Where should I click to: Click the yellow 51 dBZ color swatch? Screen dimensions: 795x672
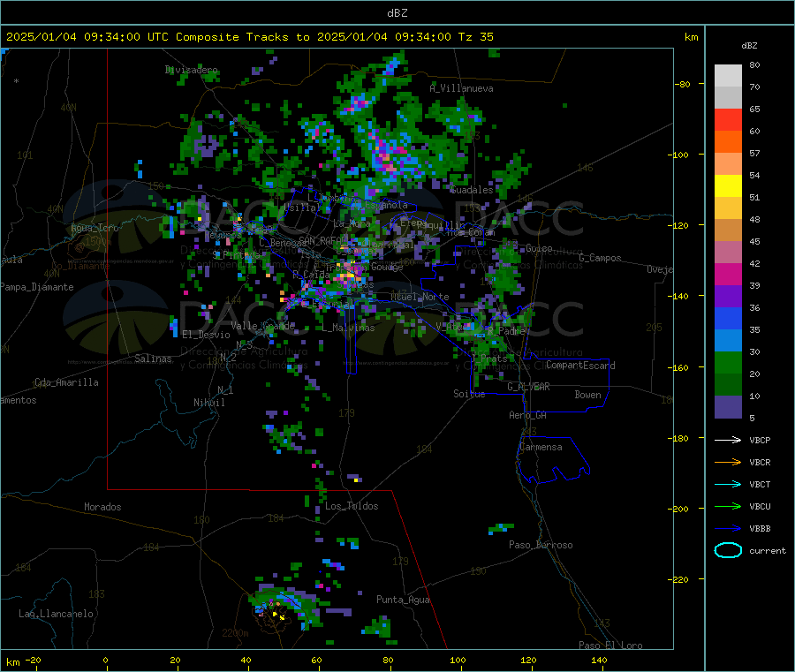pos(728,186)
